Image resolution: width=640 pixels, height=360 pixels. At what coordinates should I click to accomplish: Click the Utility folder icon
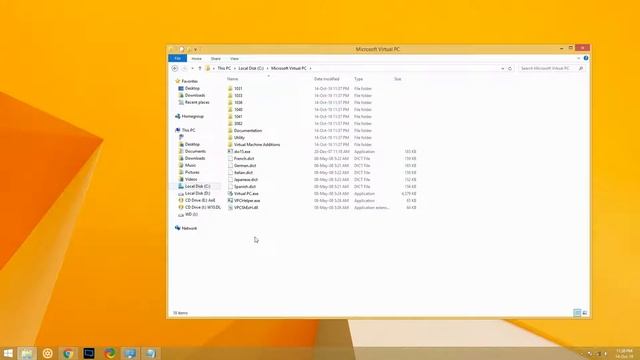point(230,138)
